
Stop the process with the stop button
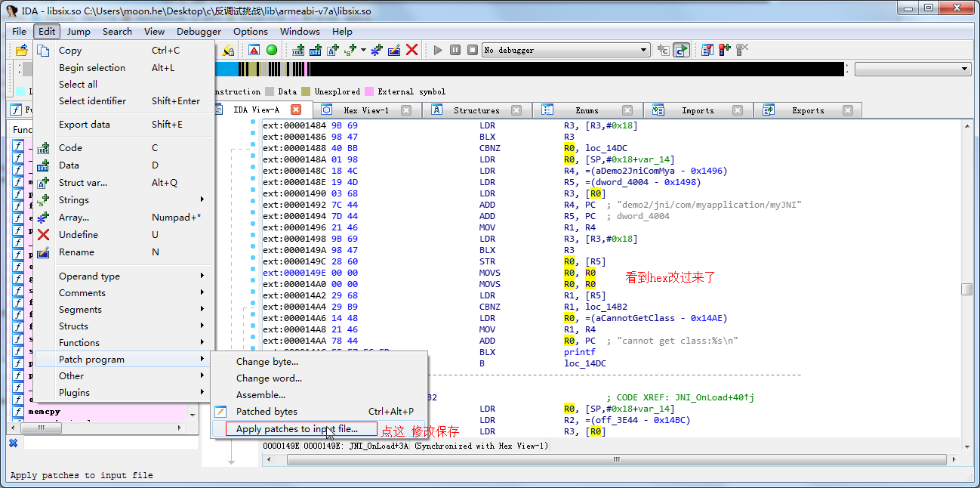[x=473, y=50]
